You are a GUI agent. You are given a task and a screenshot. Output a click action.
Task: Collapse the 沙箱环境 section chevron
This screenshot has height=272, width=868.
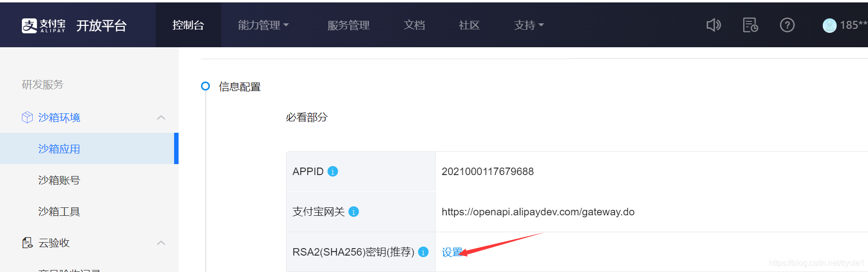(161, 118)
